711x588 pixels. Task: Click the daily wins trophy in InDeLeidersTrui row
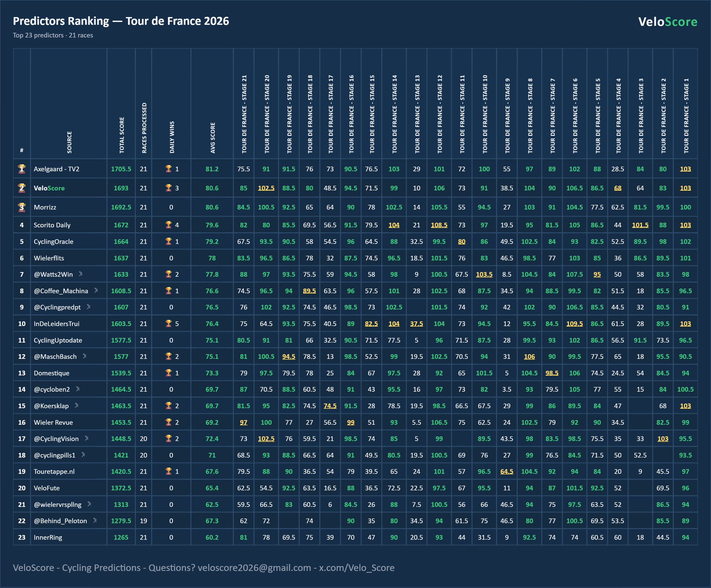168,323
